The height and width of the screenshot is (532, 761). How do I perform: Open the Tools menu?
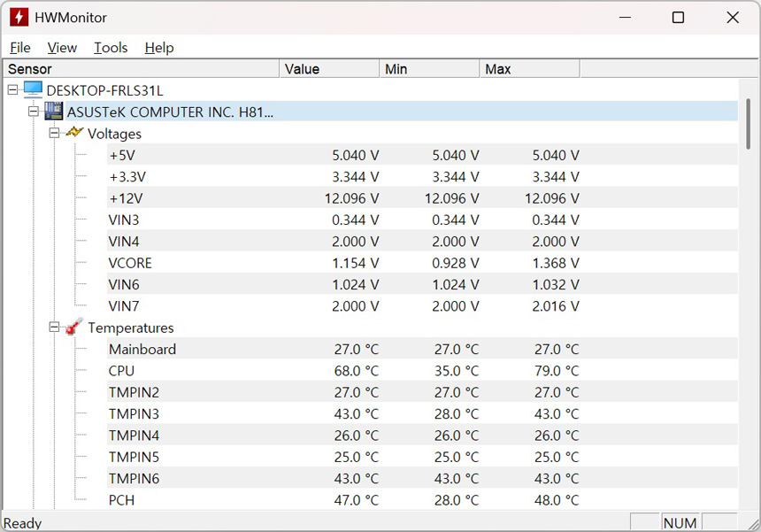(x=111, y=48)
